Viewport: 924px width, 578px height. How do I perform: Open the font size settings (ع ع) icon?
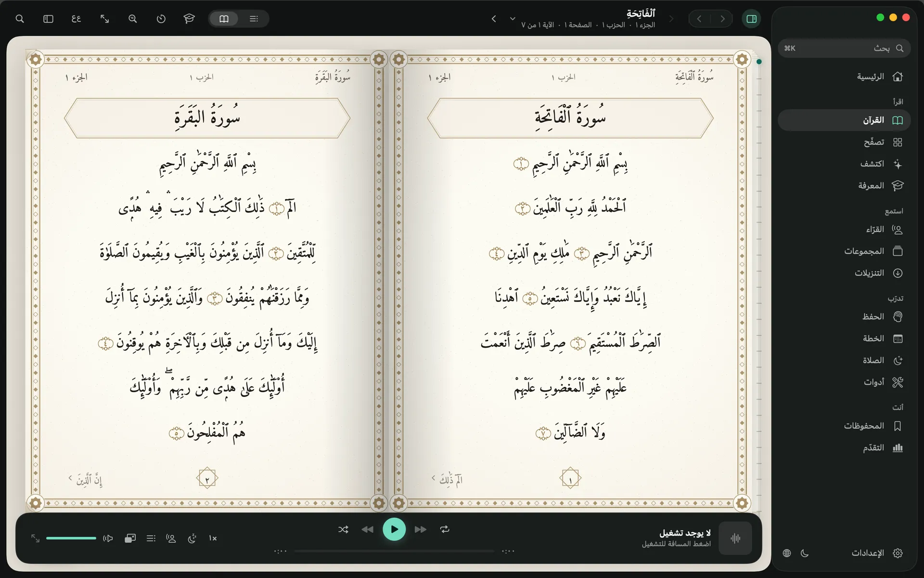[x=76, y=19]
